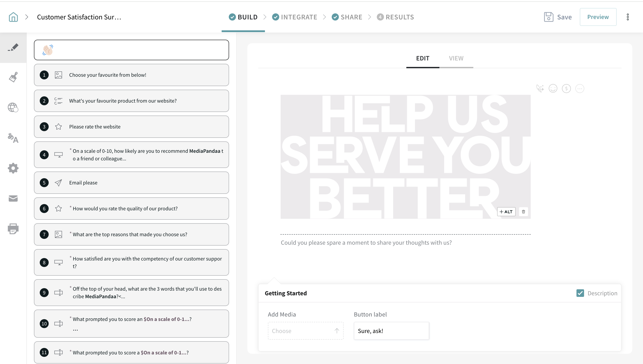The height and width of the screenshot is (364, 643).
Task: Click the Button label input field
Action: tap(391, 331)
